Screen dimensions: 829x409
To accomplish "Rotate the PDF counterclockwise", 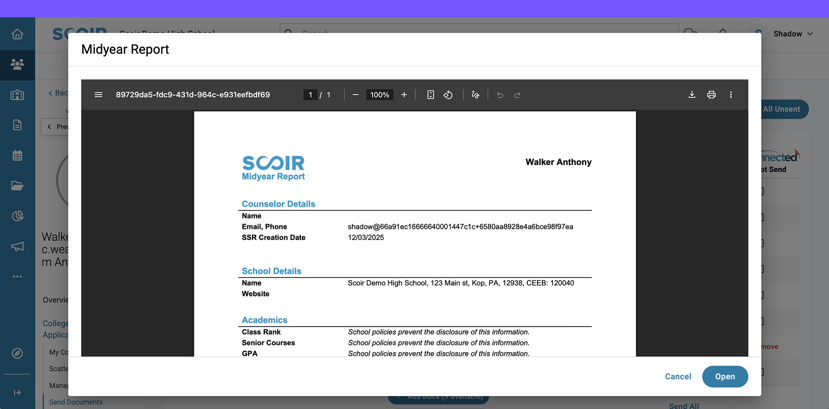I will pyautogui.click(x=448, y=95).
